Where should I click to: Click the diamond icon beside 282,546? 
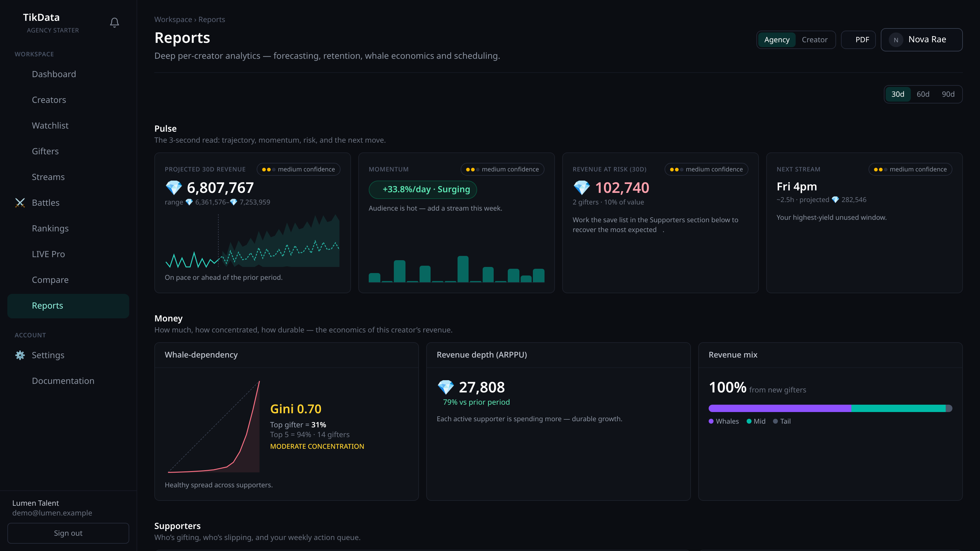point(835,200)
